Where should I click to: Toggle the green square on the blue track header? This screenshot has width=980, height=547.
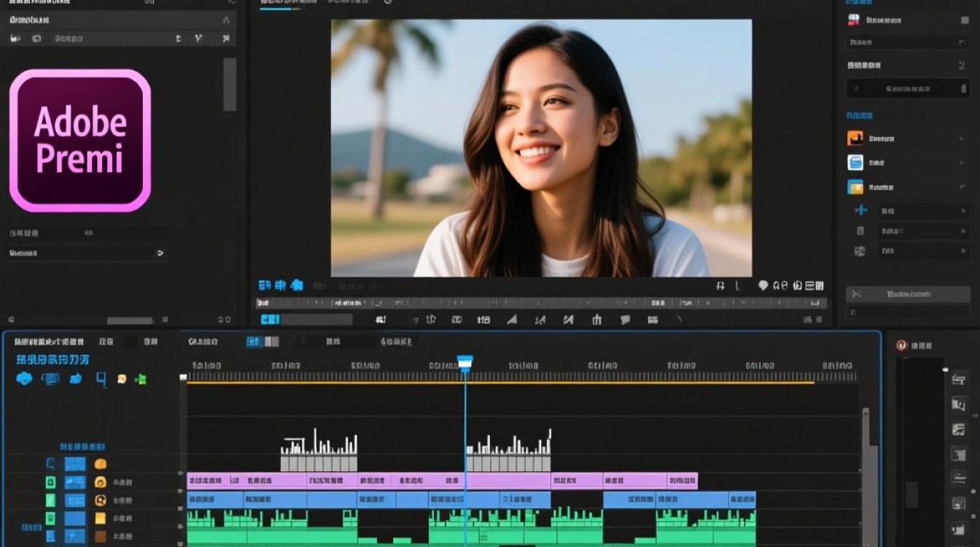click(50, 500)
